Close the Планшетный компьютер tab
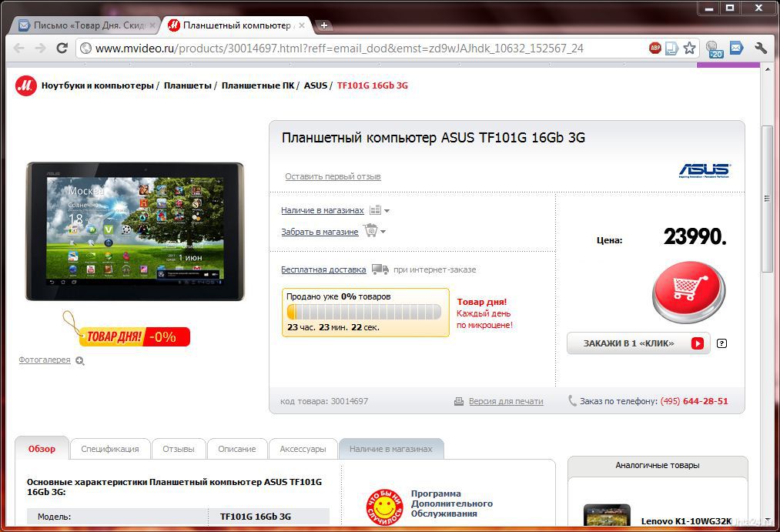The image size is (780, 532). [302, 25]
